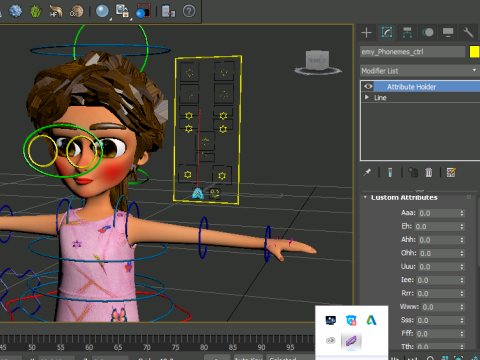Click the Rrr spinner arrows
Viewport: 480px width, 360px height.
[x=462, y=294]
